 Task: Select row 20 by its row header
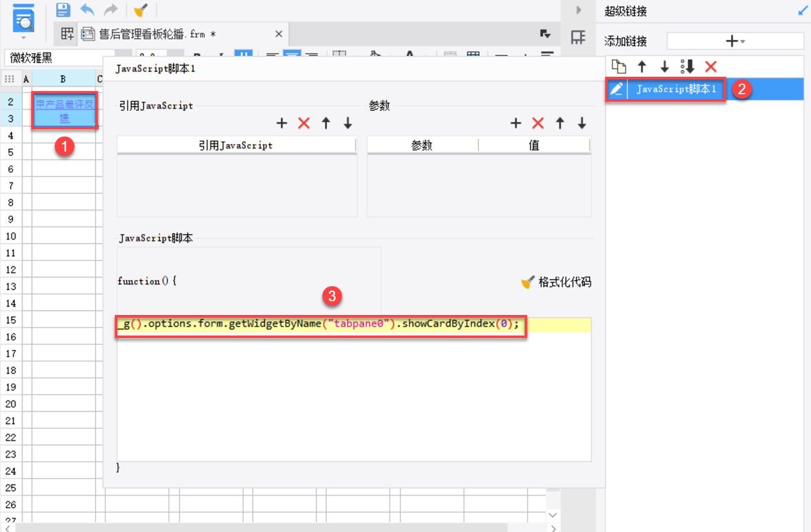pyautogui.click(x=11, y=404)
